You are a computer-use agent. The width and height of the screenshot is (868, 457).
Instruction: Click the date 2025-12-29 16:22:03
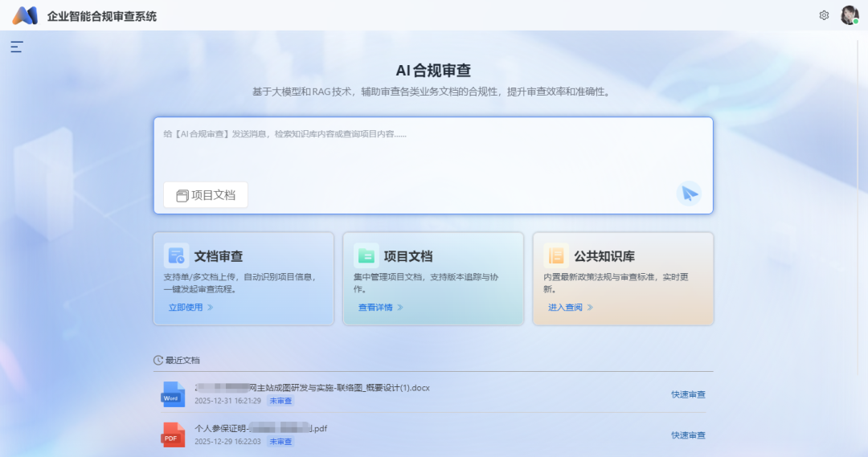click(x=227, y=442)
